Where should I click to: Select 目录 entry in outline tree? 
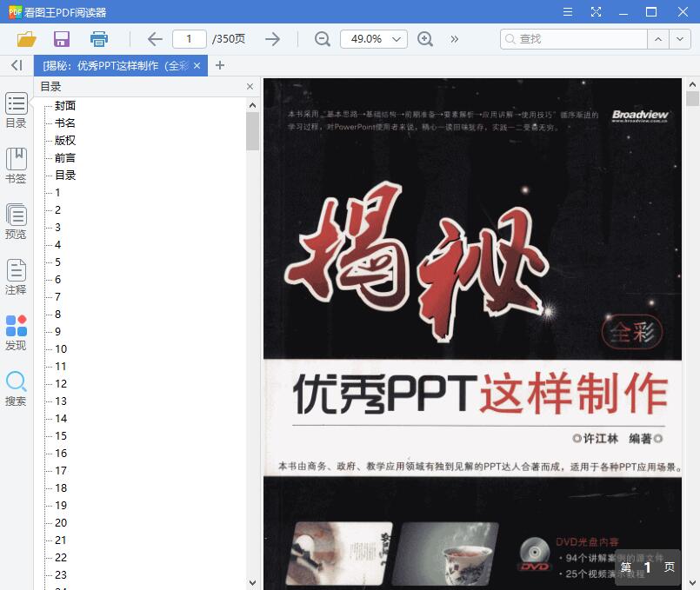(x=65, y=176)
